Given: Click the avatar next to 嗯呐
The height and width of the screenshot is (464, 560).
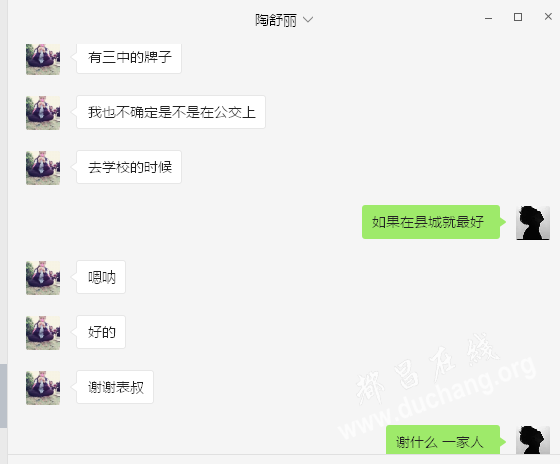Looking at the screenshot, I should (43, 278).
